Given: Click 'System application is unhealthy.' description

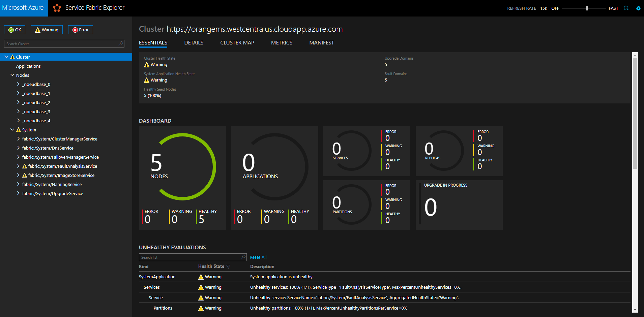Looking at the screenshot, I should [x=282, y=277].
